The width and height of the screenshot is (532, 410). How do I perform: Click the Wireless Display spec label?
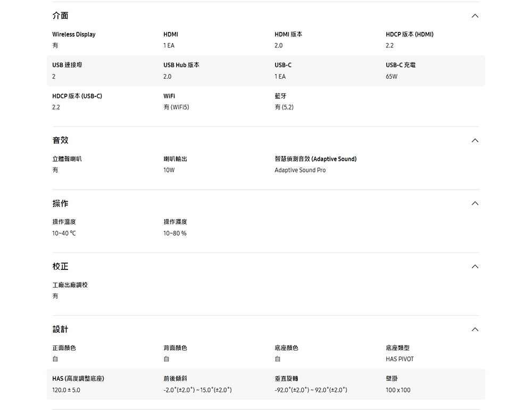[x=73, y=34]
